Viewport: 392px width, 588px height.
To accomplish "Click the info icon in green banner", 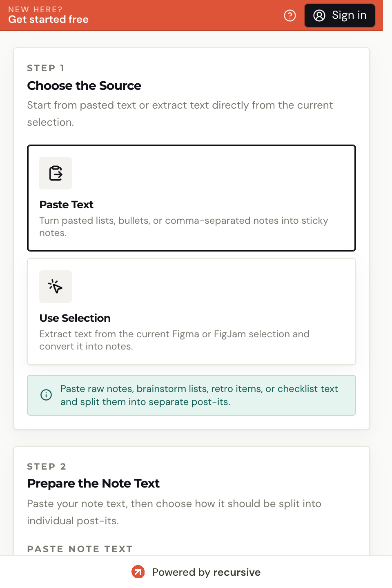I will click(x=46, y=395).
